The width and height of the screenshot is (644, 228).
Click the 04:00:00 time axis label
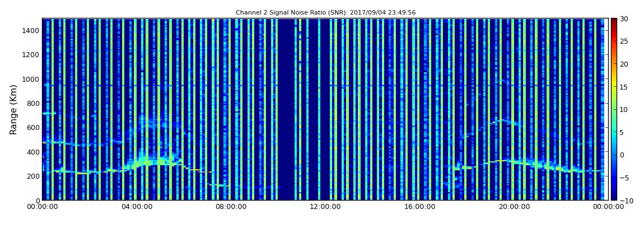[x=136, y=207]
